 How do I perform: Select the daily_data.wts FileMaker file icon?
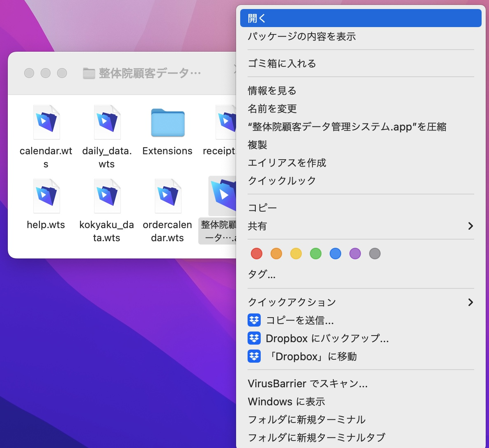(106, 122)
